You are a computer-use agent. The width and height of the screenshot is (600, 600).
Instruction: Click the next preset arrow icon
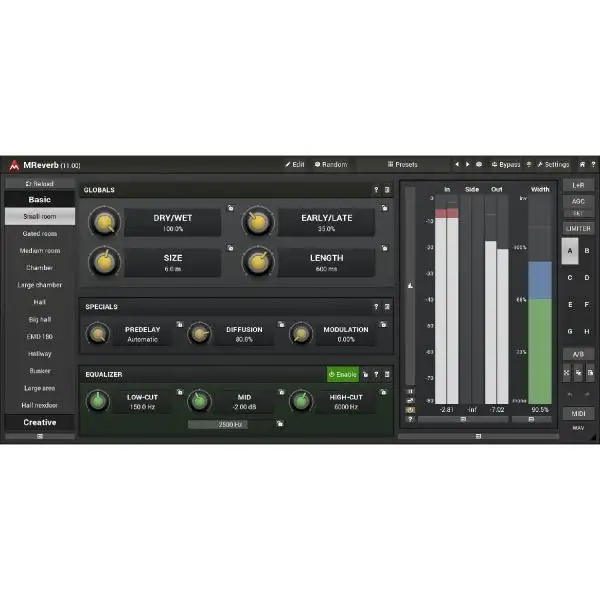467,164
